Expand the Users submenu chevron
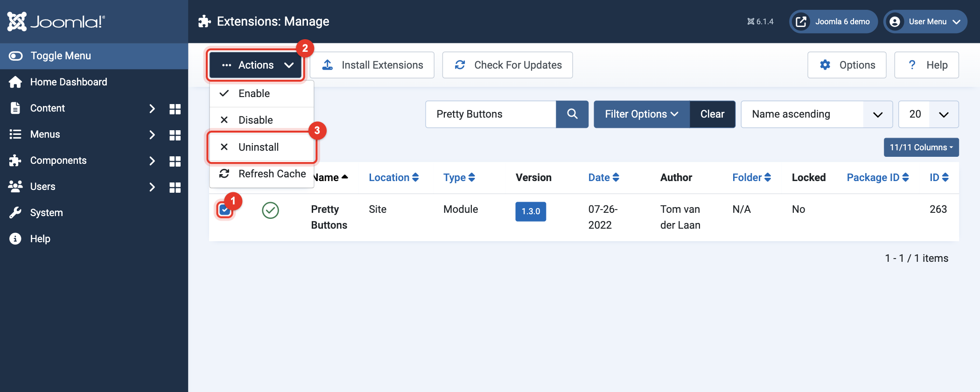This screenshot has height=392, width=980. point(152,187)
